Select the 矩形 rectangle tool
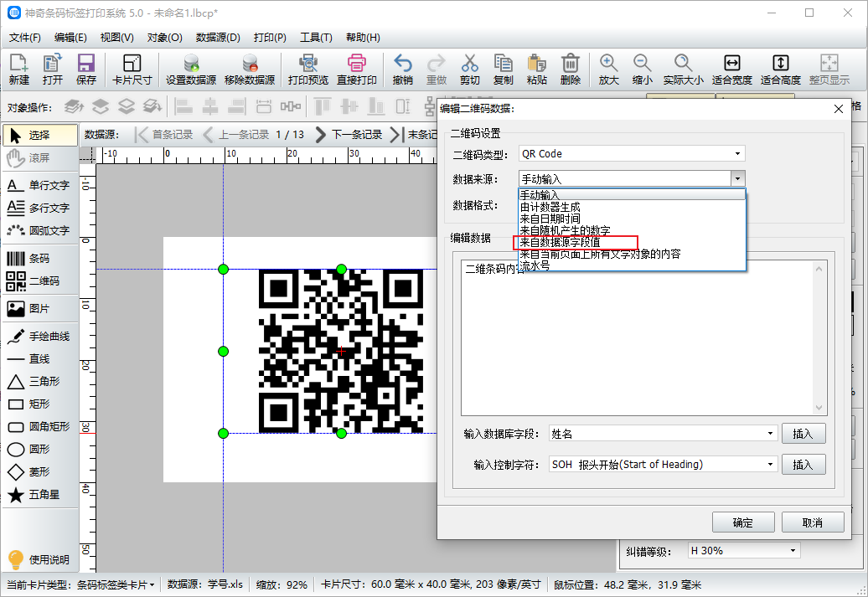The height and width of the screenshot is (597, 868). [x=40, y=404]
